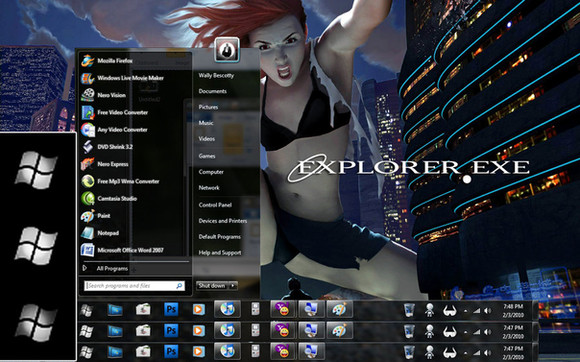580x362 pixels.
Task: Open Help and Support link
Action: coord(220,253)
